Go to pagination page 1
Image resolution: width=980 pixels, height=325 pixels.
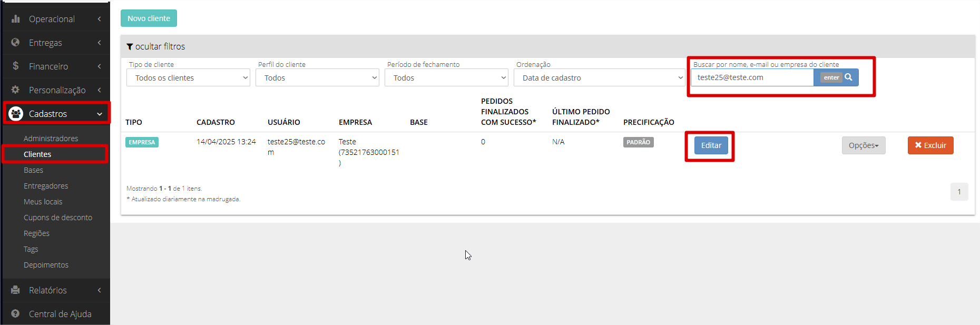tap(959, 192)
